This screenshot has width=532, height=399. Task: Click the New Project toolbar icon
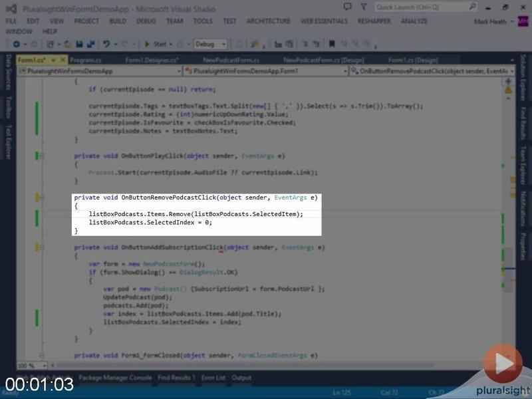(51, 44)
